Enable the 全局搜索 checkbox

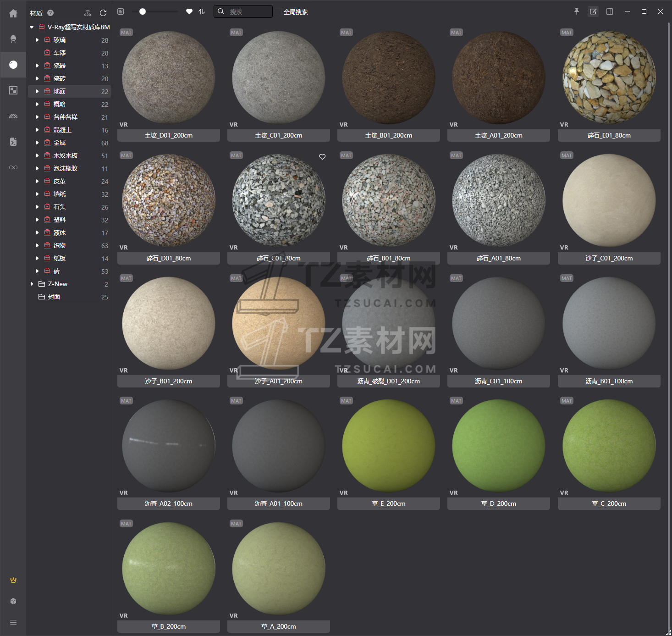[278, 11]
